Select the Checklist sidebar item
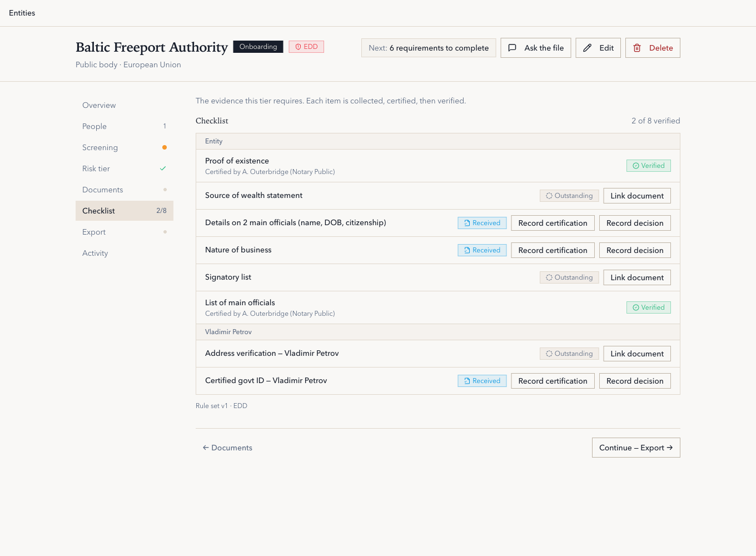Viewport: 756px width, 556px height. pyautogui.click(x=125, y=211)
